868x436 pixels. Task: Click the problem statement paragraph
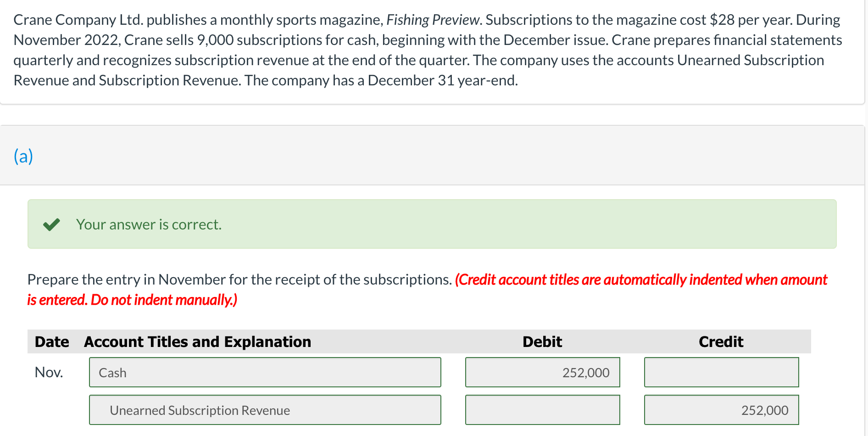(427, 50)
